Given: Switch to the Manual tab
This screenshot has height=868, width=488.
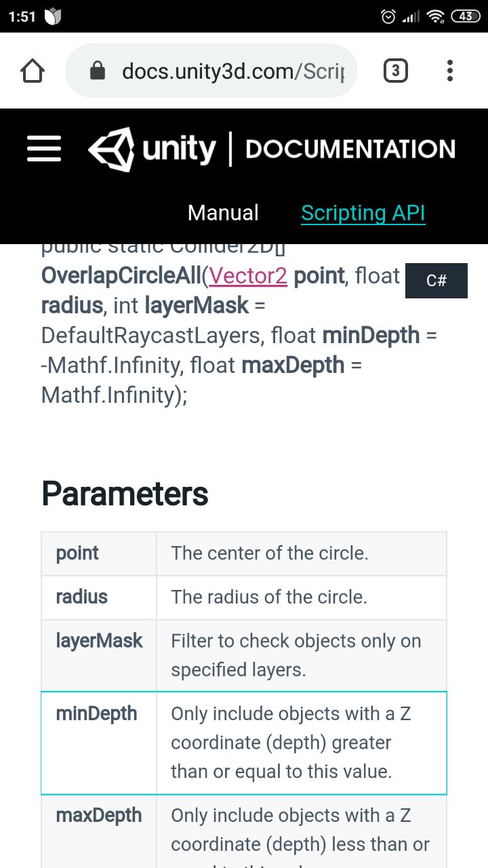Looking at the screenshot, I should [223, 213].
